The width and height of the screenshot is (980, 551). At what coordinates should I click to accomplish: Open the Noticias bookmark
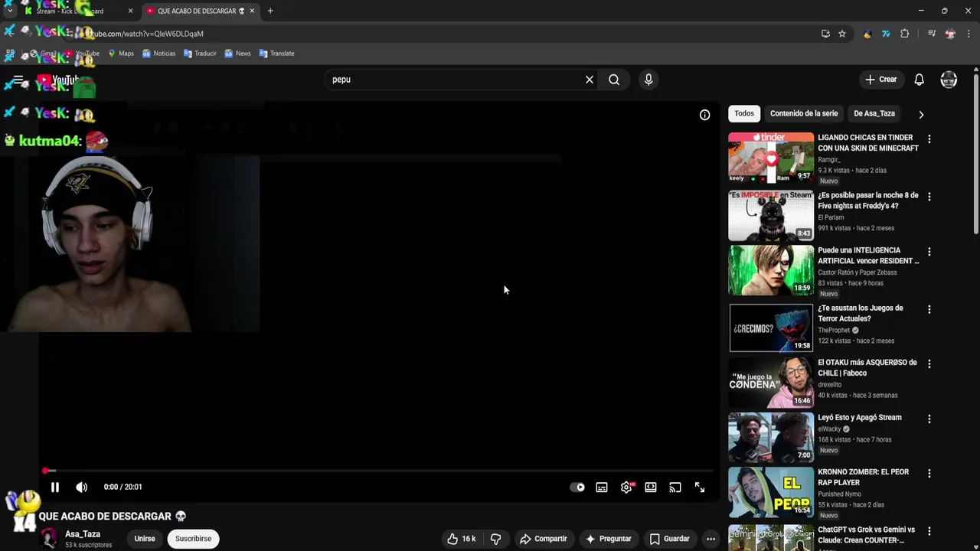coord(158,54)
